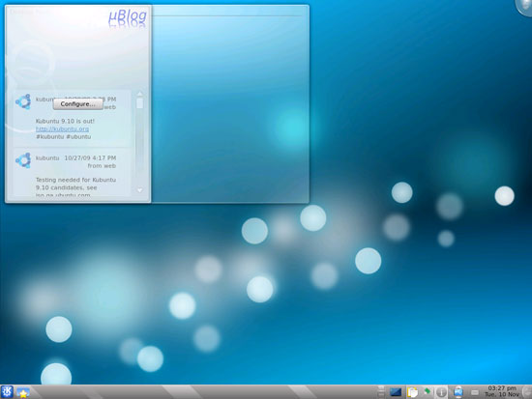The height and width of the screenshot is (399, 532).
Task: Click the 'Testing needed for Kubuntu' post text
Action: coord(75,180)
